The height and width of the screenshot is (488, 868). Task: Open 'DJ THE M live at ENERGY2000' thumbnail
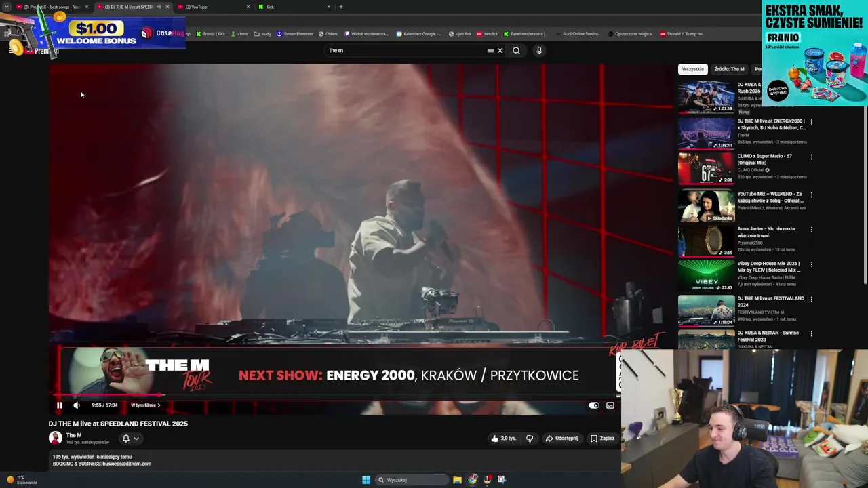click(706, 134)
